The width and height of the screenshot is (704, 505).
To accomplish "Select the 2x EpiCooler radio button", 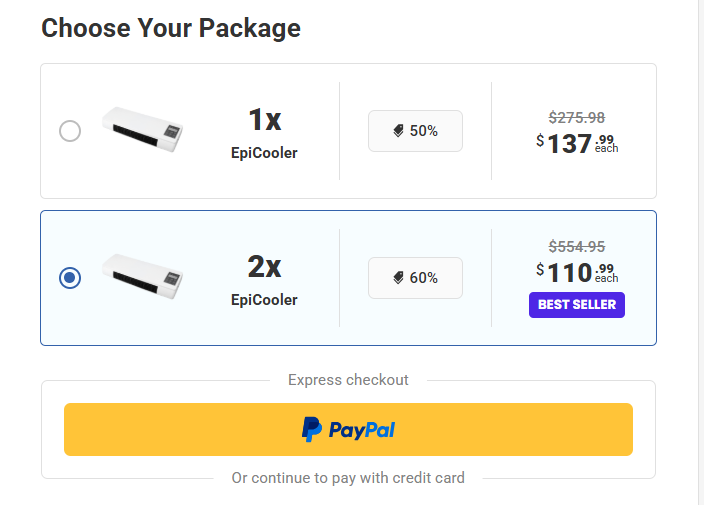I will pyautogui.click(x=70, y=278).
